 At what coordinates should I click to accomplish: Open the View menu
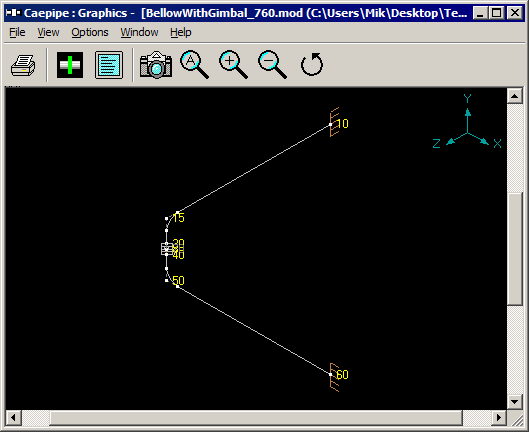pyautogui.click(x=48, y=32)
